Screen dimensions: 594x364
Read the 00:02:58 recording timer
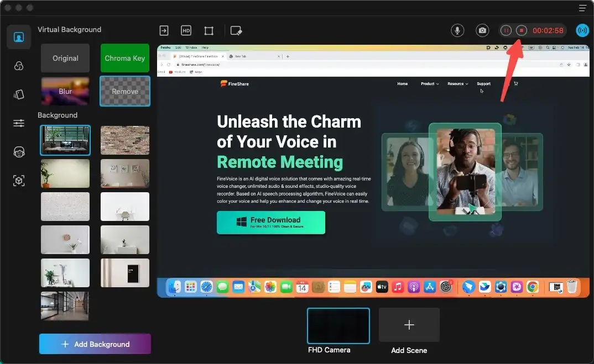click(x=548, y=30)
